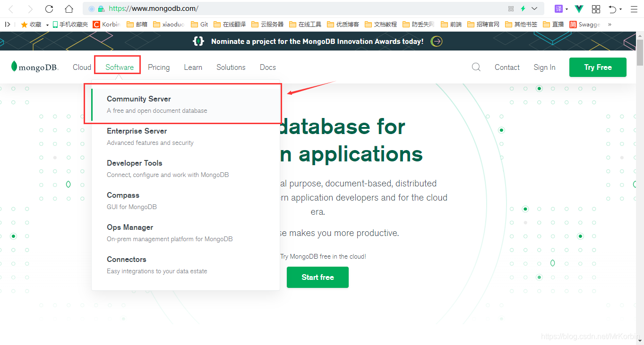Open the 其他书签 bookmark folder
The height and width of the screenshot is (345, 644).
click(521, 24)
